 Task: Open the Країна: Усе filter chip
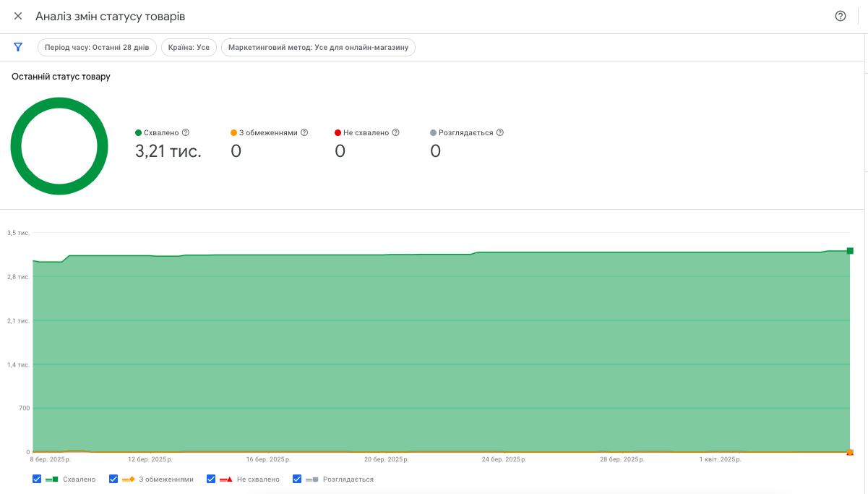click(189, 48)
